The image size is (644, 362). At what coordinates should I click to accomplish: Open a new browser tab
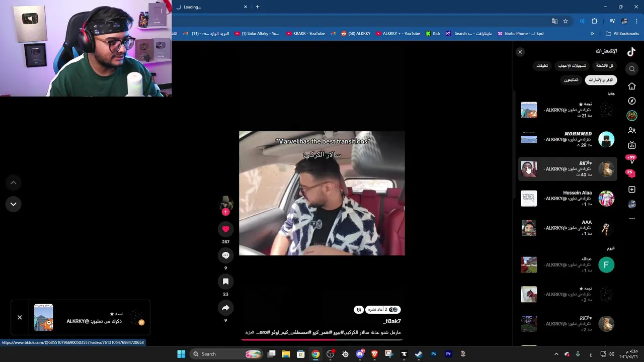pos(258,7)
